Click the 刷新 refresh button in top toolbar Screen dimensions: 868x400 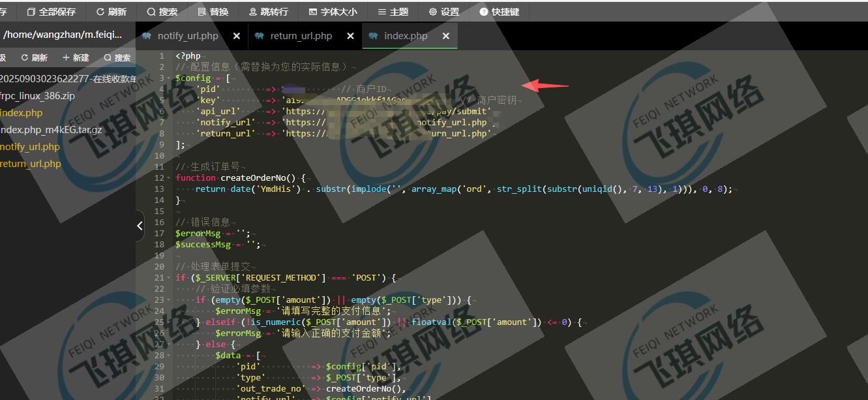[111, 12]
